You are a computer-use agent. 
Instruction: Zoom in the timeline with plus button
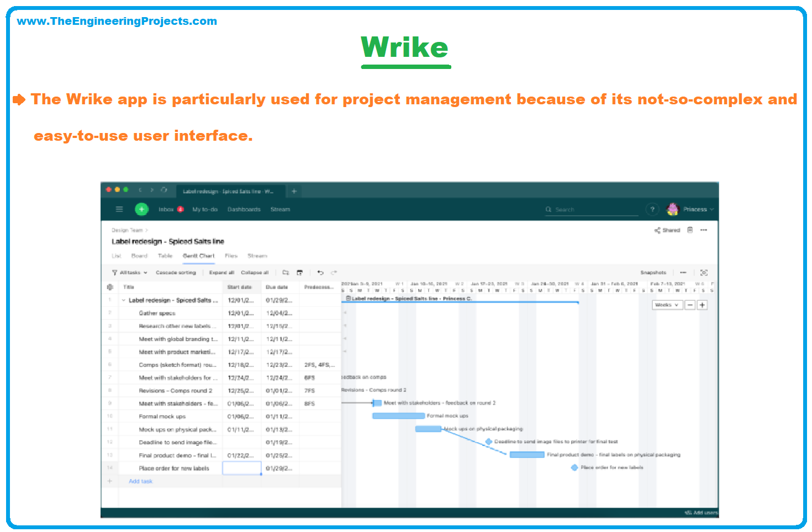(702, 305)
